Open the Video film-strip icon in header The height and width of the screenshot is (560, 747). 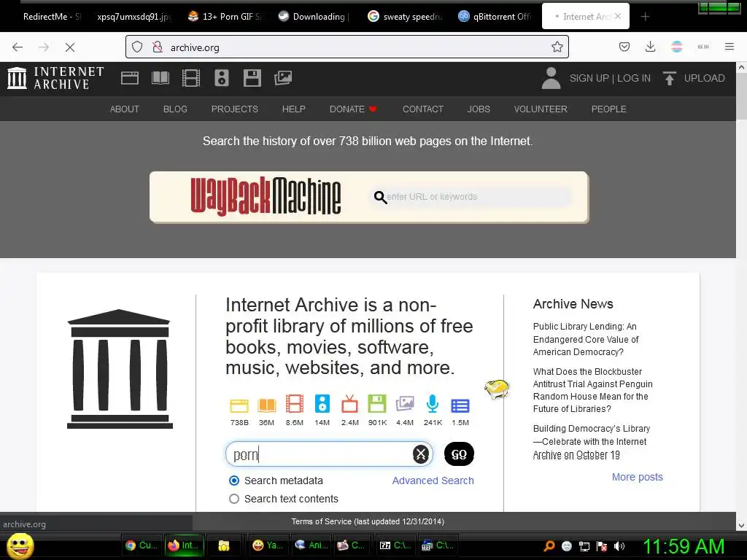pos(191,78)
